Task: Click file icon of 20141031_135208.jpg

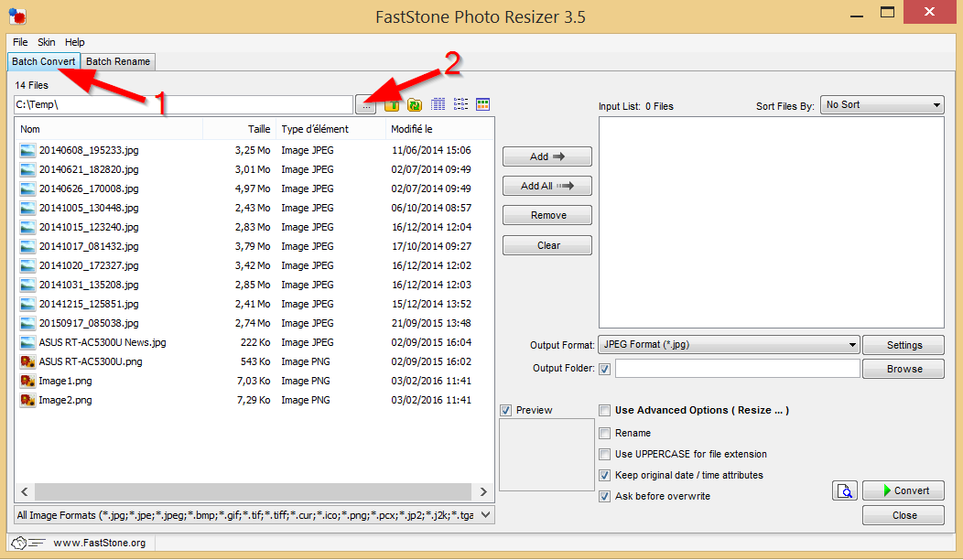Action: (27, 285)
